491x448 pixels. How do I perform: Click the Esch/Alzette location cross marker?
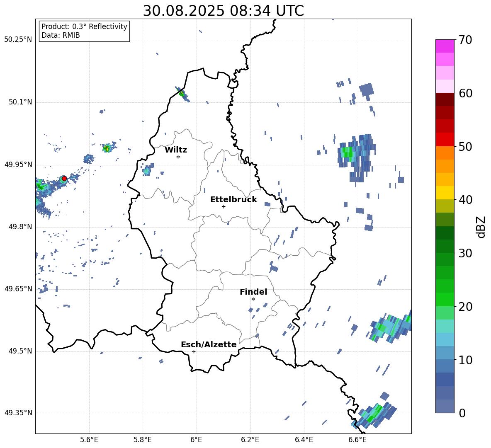194,351
